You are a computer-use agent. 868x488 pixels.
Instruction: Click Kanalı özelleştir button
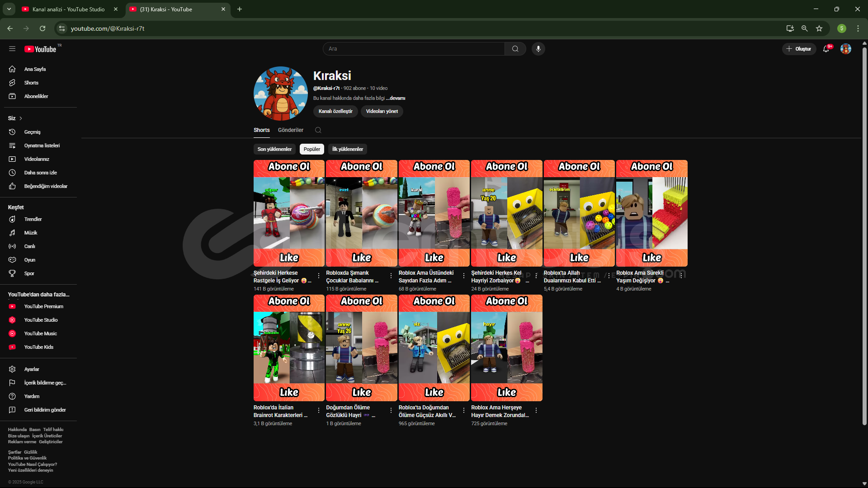[x=335, y=111]
